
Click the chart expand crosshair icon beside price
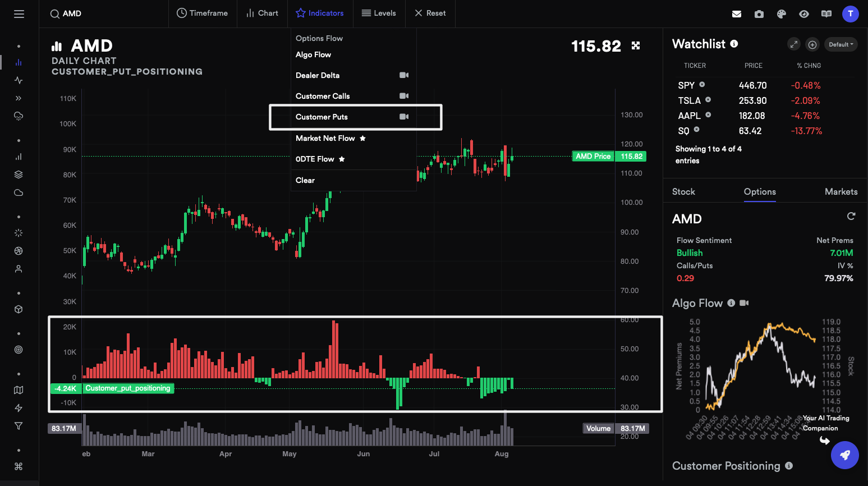pos(636,45)
